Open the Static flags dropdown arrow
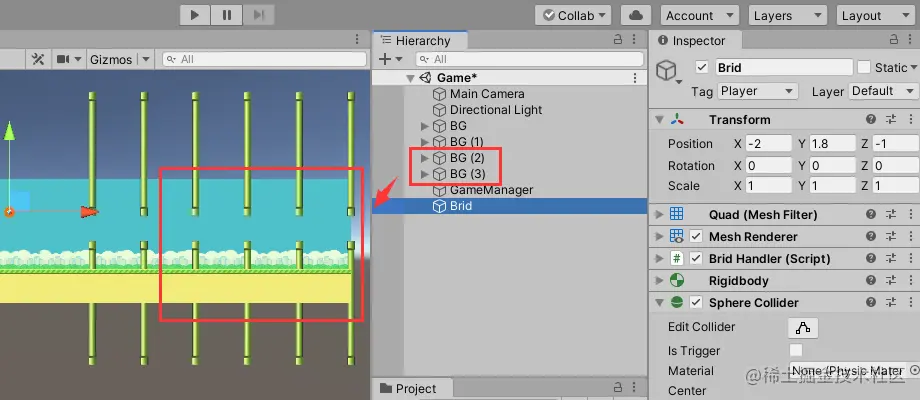This screenshot has width=920, height=400. (x=914, y=67)
